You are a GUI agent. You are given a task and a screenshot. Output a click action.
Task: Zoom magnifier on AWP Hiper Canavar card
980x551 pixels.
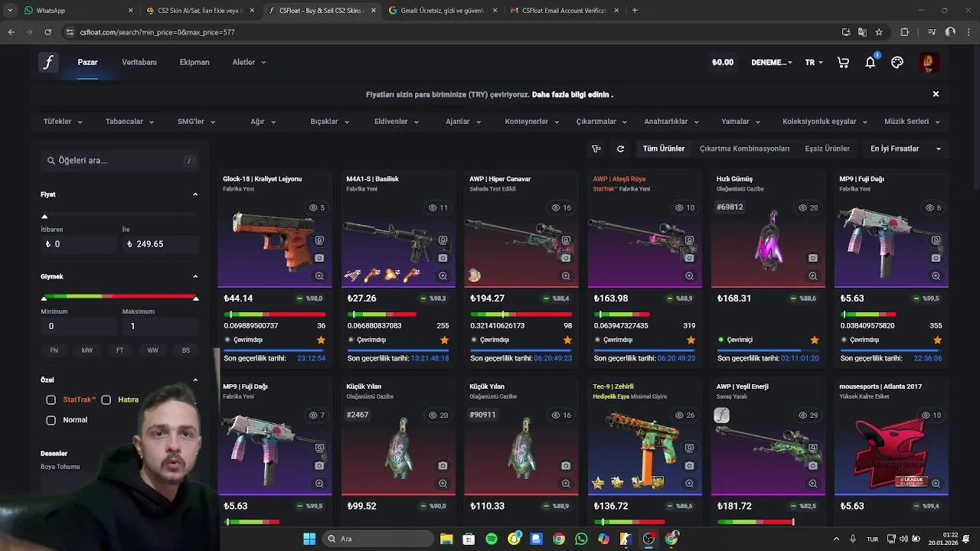point(566,276)
